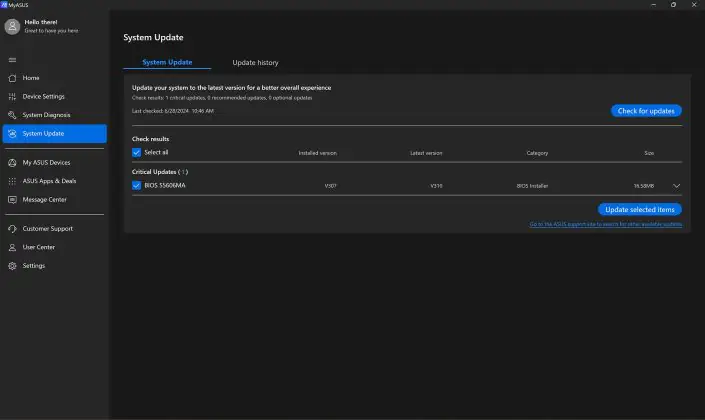Click the User Center person icon
Screen dimensions: 705x420
point(12,247)
